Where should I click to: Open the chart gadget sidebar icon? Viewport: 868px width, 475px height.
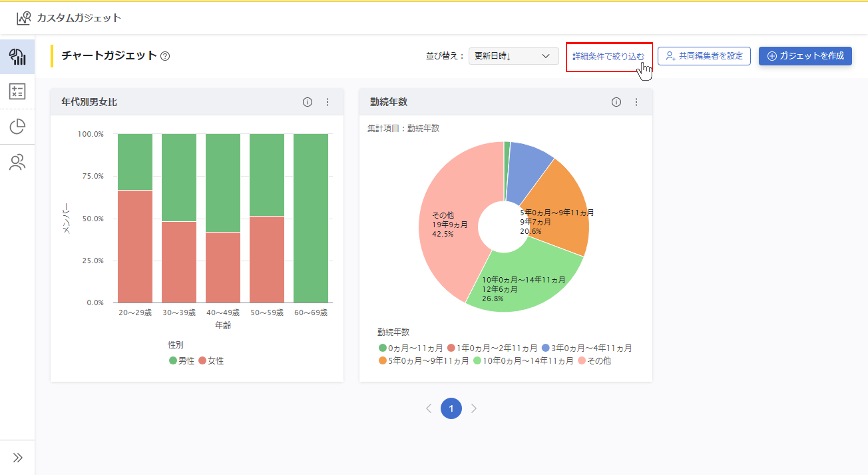pyautogui.click(x=17, y=57)
